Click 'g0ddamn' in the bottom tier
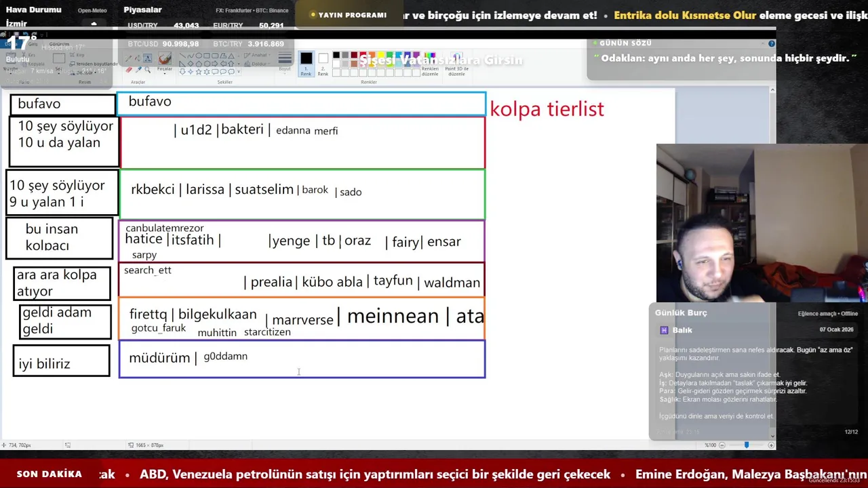868x488 pixels. 225,357
